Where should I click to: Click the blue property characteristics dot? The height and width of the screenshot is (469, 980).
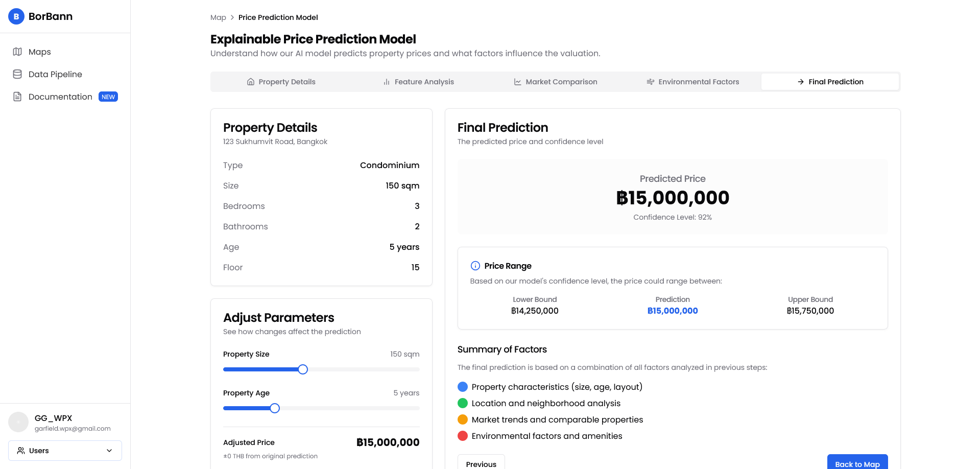463,387
